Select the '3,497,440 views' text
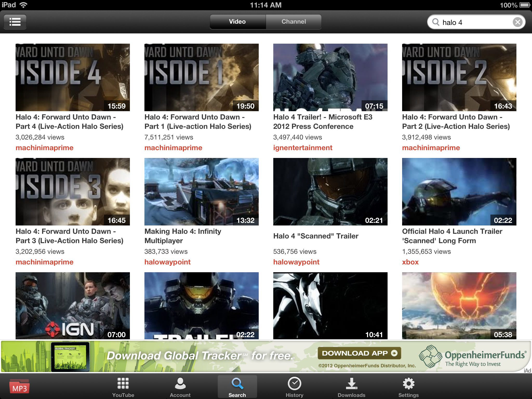The image size is (532, 399). tap(298, 137)
